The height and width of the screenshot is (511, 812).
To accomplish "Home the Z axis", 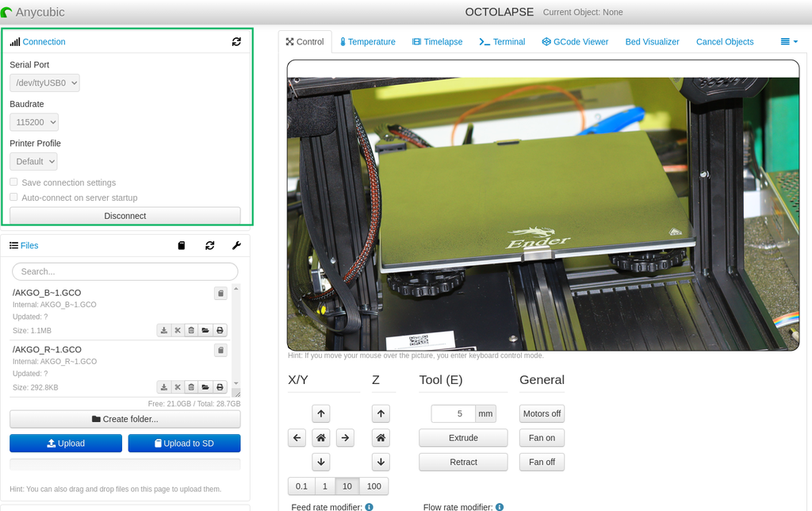I will point(380,437).
